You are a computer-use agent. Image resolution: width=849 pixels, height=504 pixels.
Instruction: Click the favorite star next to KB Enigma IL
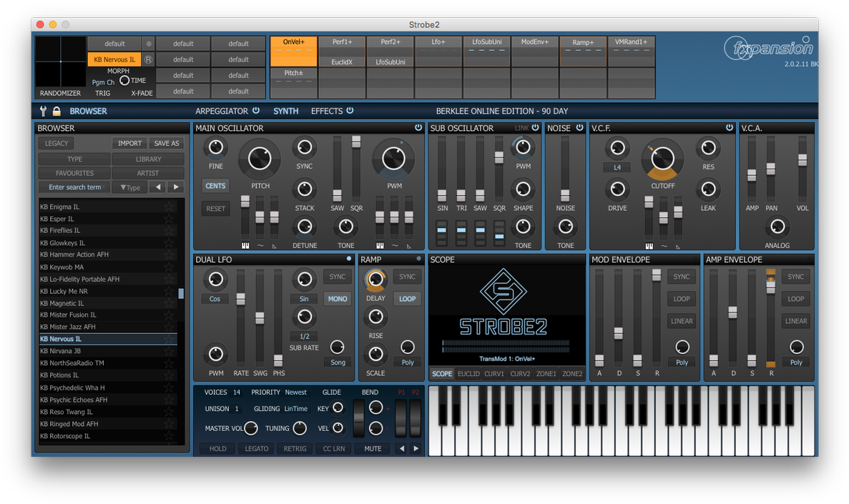tap(169, 206)
